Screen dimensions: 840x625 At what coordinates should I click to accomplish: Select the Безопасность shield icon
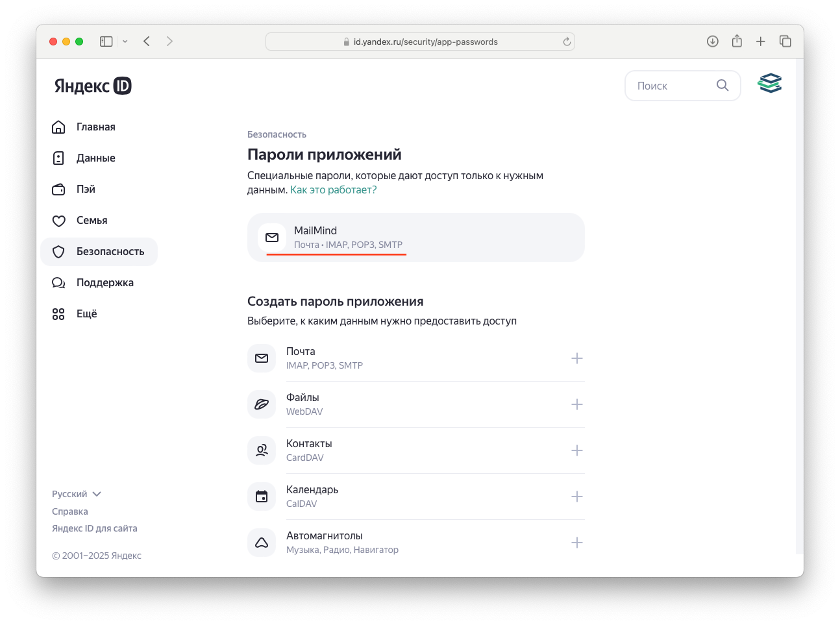tap(58, 251)
